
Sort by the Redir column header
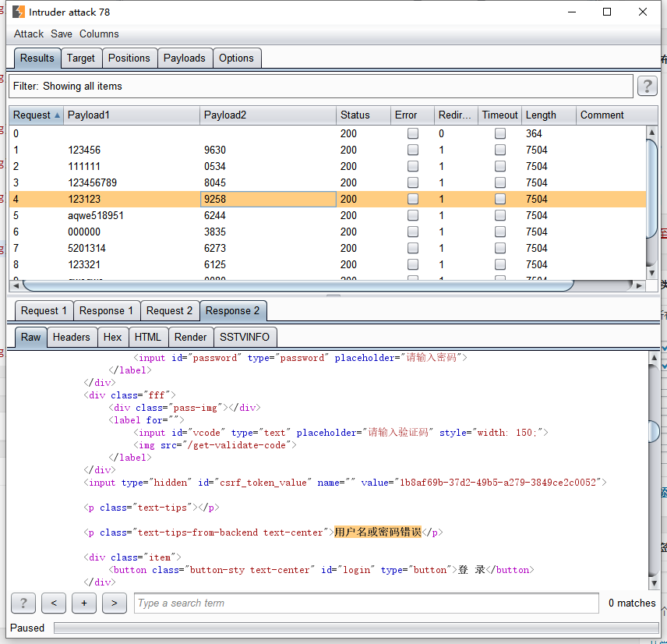(456, 115)
